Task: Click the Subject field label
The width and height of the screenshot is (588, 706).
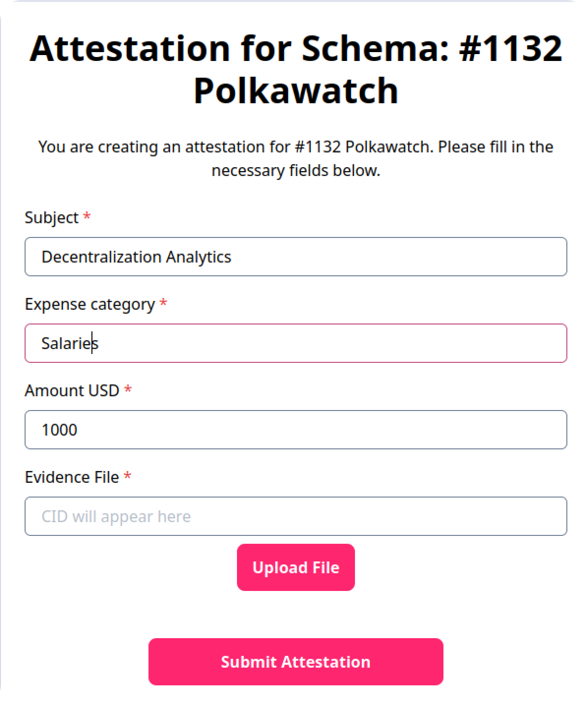Action: pyautogui.click(x=52, y=217)
